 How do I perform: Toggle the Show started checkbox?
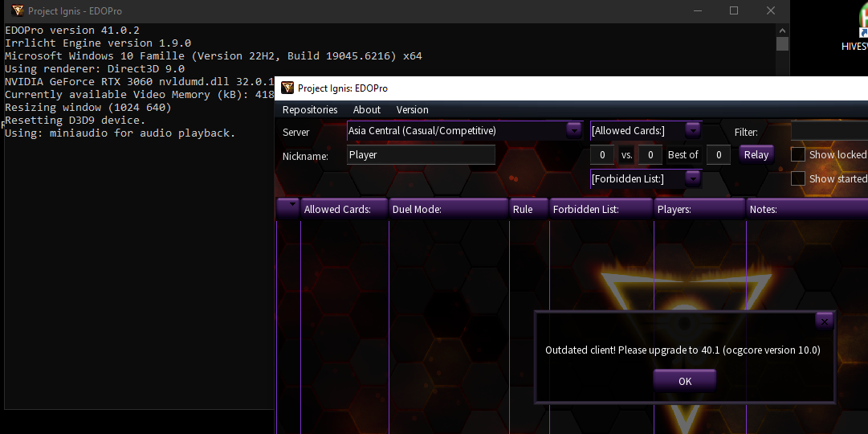click(x=797, y=178)
